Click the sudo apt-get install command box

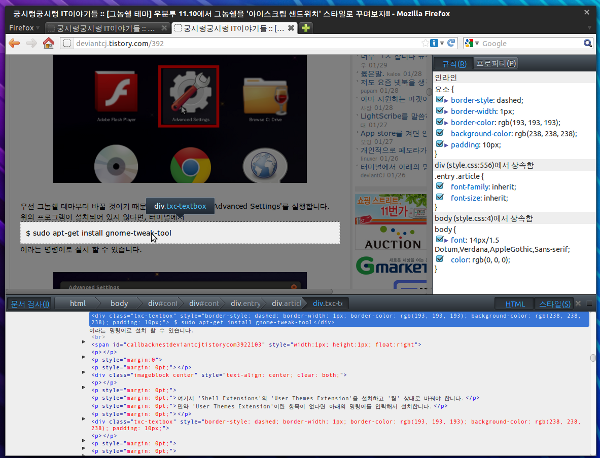[x=180, y=233]
